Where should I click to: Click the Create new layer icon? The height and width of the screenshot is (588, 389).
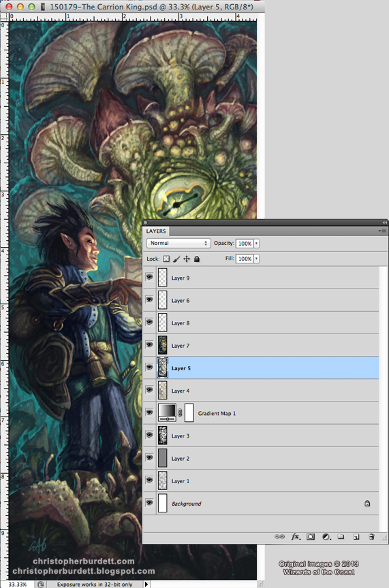click(x=356, y=537)
